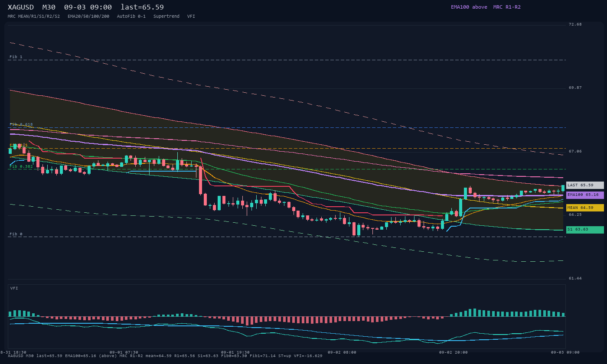Image resolution: width=607 pixels, height=364 pixels.
Task: Click the 'Fib 1' level label
Action: tap(16, 57)
